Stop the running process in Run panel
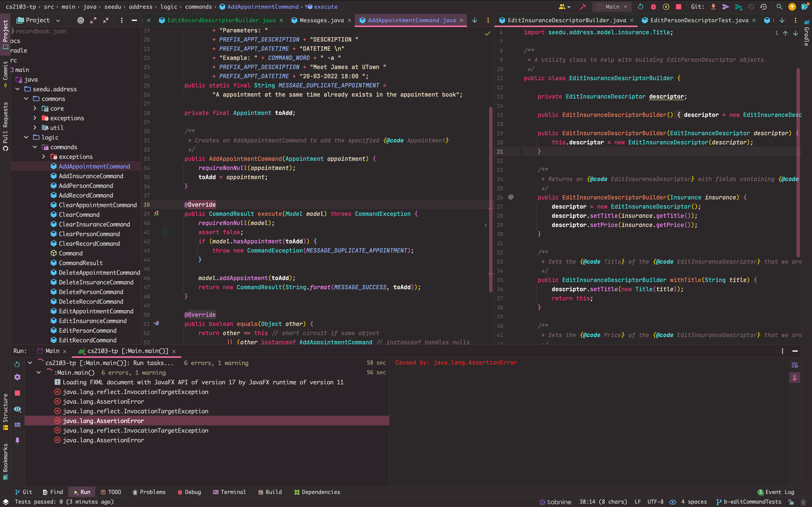 [17, 393]
